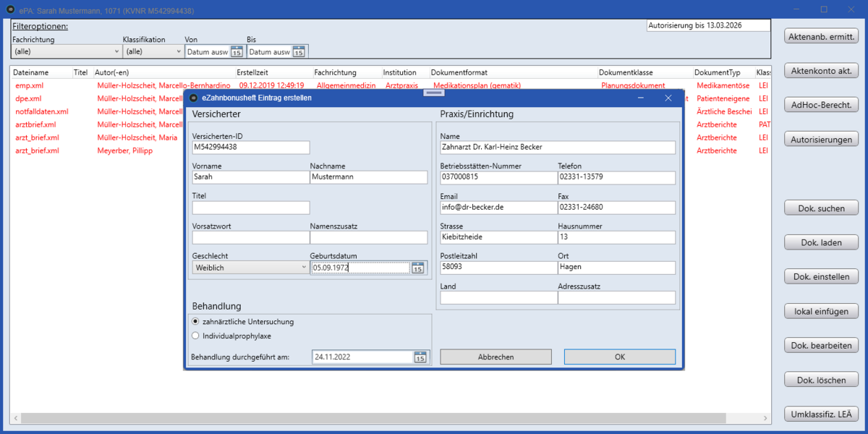Click the Telefon input field
This screenshot has width=868, height=434.
click(x=617, y=177)
